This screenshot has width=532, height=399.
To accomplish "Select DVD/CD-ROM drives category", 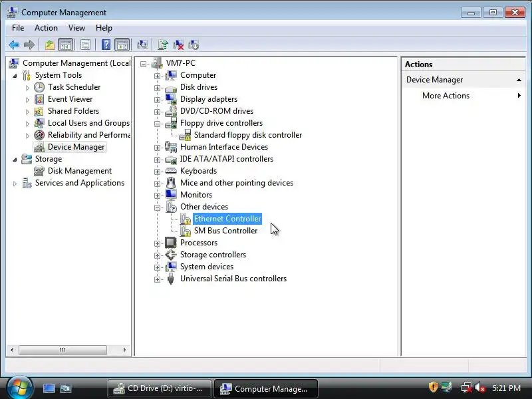I will point(217,111).
